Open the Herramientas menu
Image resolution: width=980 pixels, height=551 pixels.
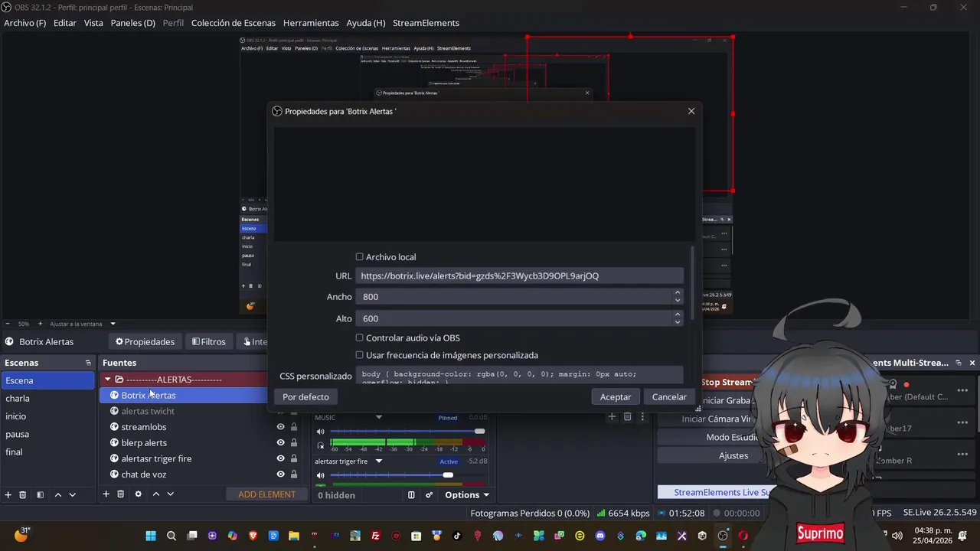click(x=311, y=23)
